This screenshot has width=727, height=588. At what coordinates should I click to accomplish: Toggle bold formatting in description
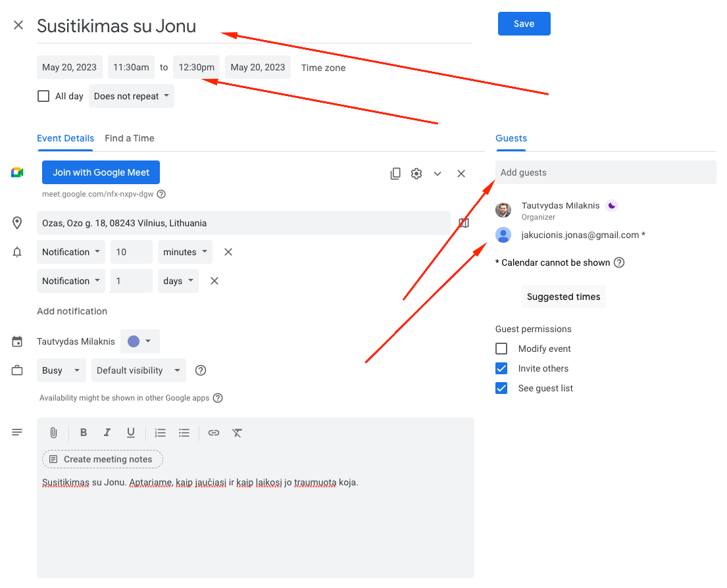coord(84,432)
